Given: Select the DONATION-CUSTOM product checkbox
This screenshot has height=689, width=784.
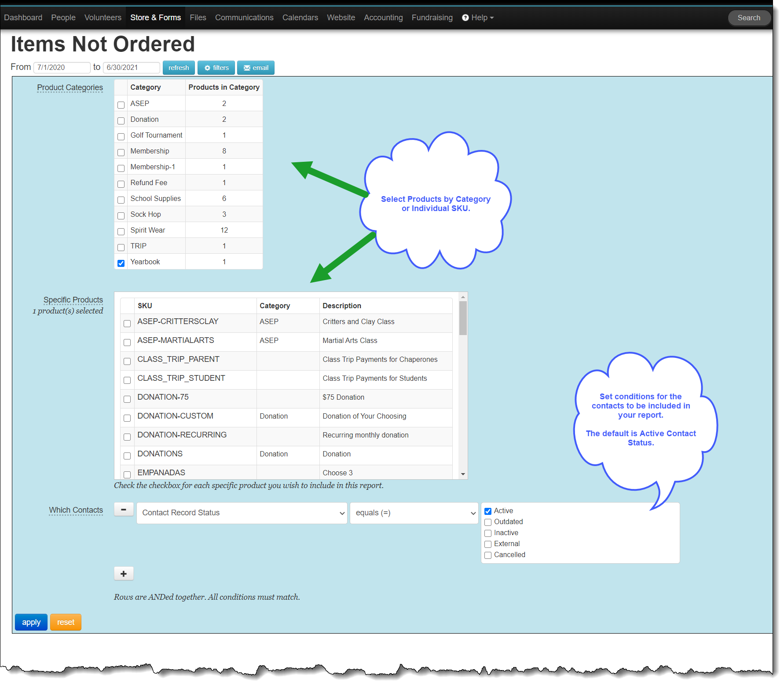Looking at the screenshot, I should pos(127,418).
